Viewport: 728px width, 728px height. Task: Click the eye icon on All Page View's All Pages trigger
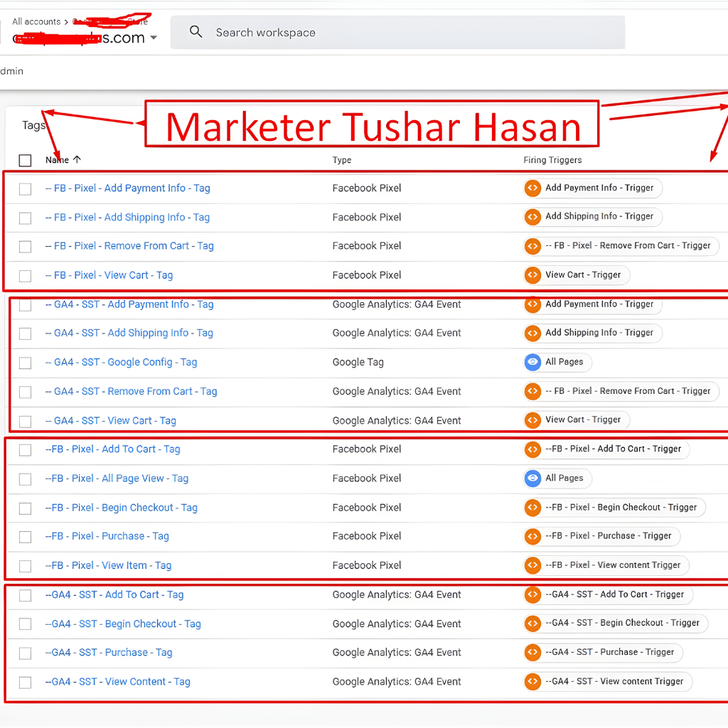click(532, 479)
